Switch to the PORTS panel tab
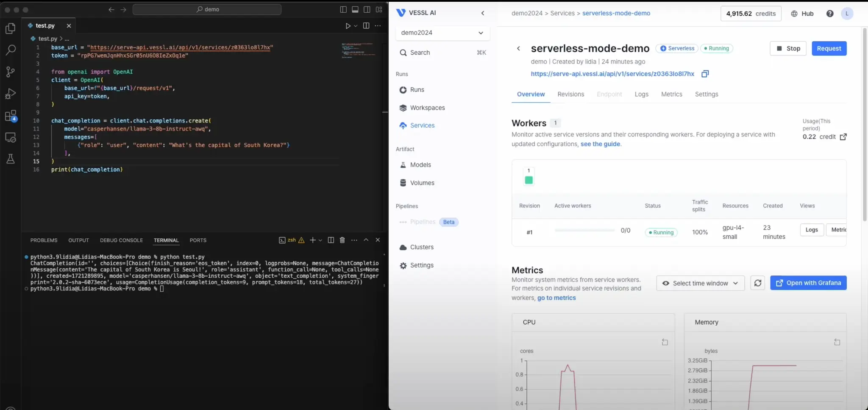 pos(198,240)
